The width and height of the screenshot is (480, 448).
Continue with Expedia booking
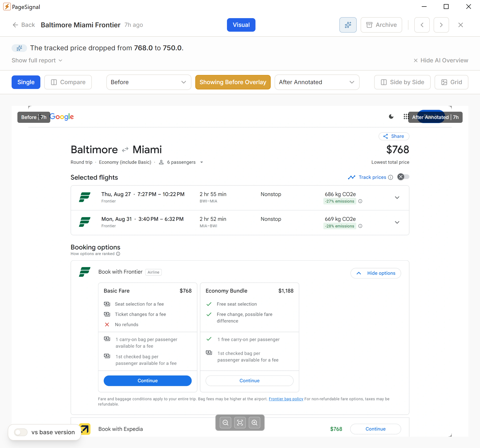[x=375, y=429]
